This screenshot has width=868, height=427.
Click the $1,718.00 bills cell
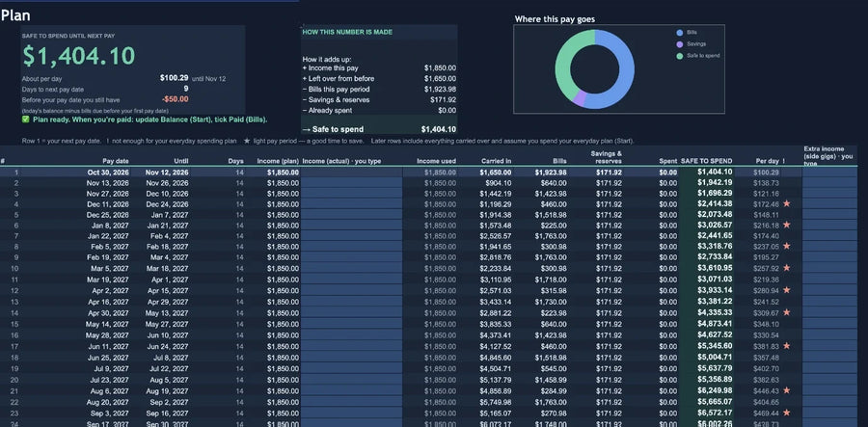pyautogui.click(x=551, y=280)
